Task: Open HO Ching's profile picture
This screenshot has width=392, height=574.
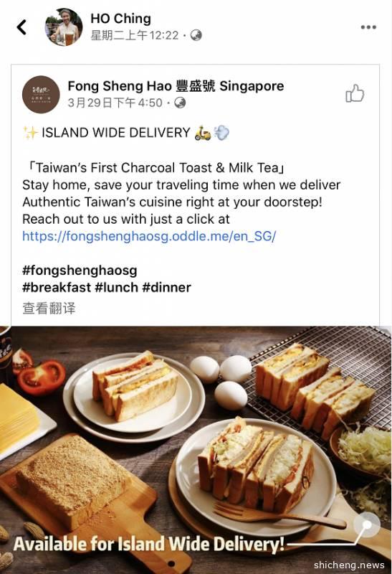Action: [x=64, y=27]
